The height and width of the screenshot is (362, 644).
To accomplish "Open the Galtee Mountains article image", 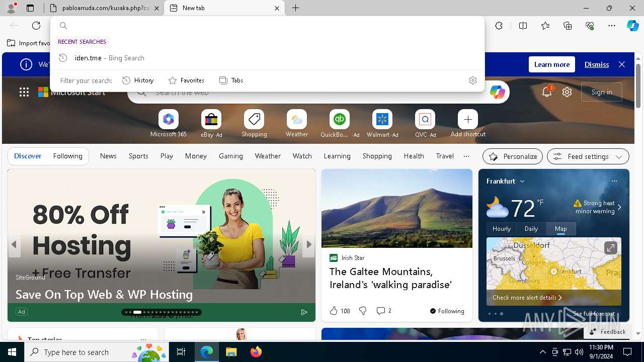I will point(397,208).
